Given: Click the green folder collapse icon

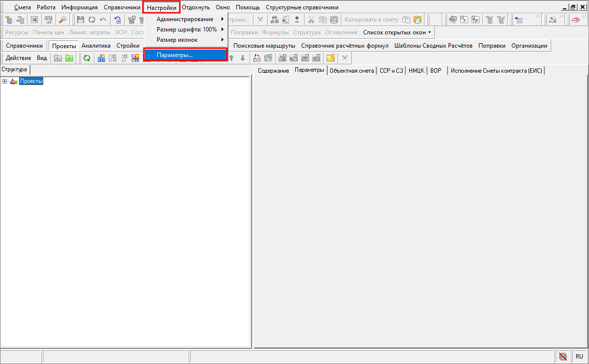Looking at the screenshot, I should click(69, 58).
